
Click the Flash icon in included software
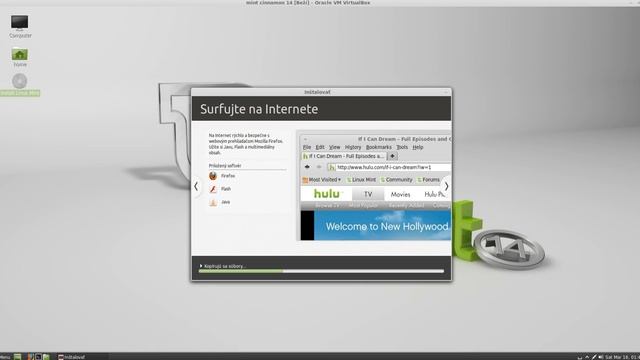coord(213,189)
